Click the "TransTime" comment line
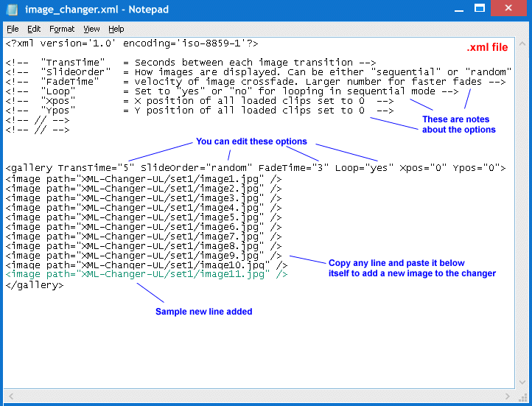 click(x=191, y=63)
